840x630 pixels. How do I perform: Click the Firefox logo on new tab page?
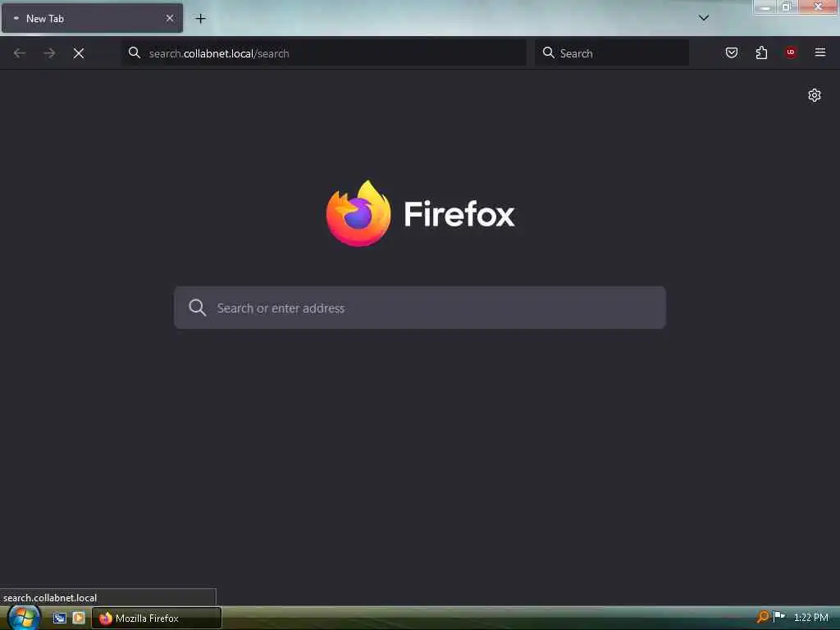[x=421, y=213]
